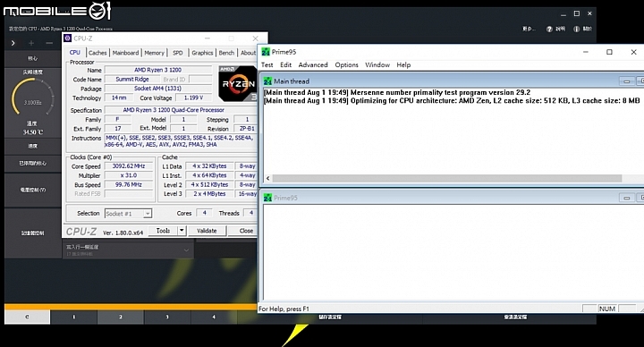Open the Advanced menu in Prime95
Viewport: 644px width, 347px height.
[x=313, y=65]
